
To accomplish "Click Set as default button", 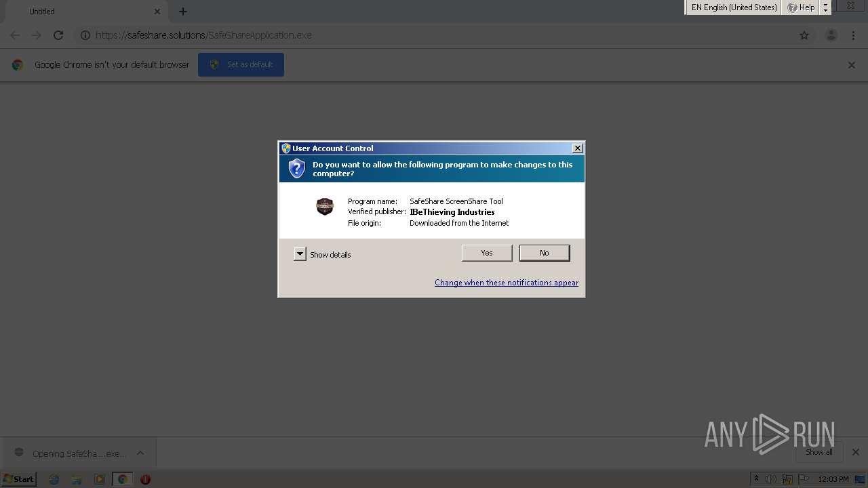I will point(241,64).
